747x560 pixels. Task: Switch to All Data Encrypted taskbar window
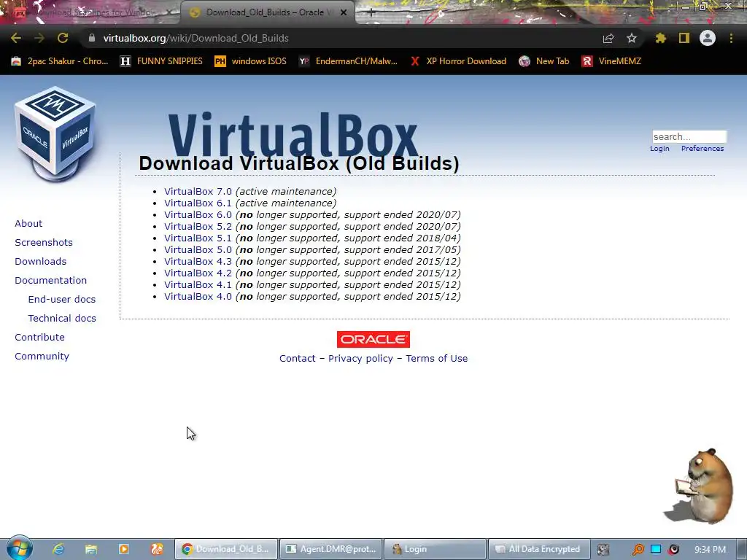(539, 549)
